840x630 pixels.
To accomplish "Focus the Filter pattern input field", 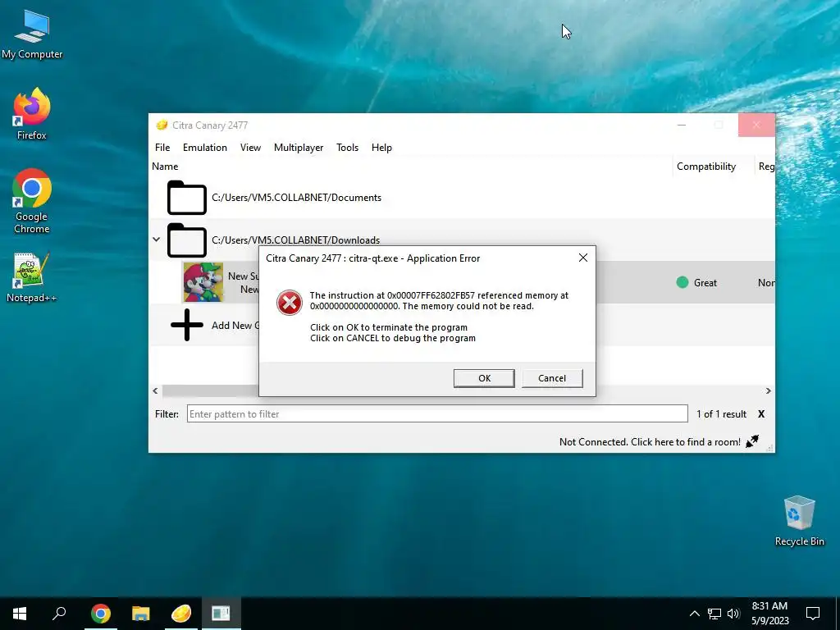I will (x=437, y=413).
